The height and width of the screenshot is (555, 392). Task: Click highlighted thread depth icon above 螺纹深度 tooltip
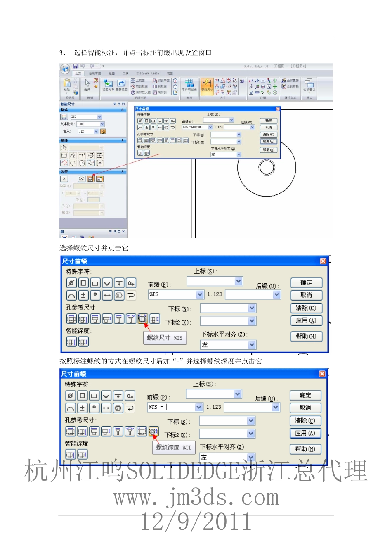coord(153,431)
